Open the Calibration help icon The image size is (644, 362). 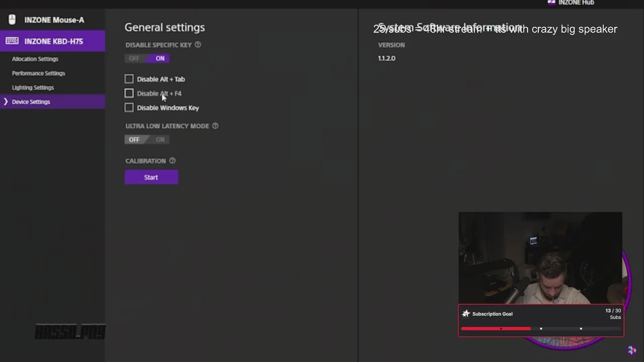[173, 160]
